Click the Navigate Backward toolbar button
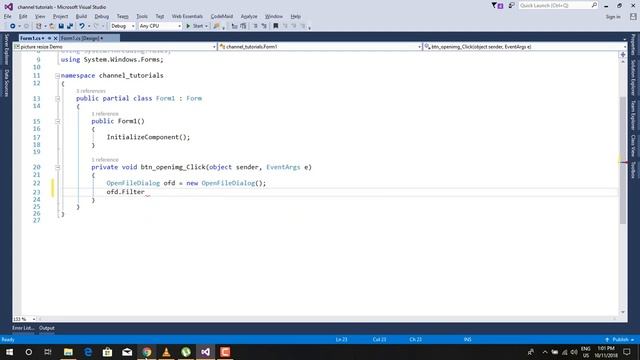 point(13,26)
